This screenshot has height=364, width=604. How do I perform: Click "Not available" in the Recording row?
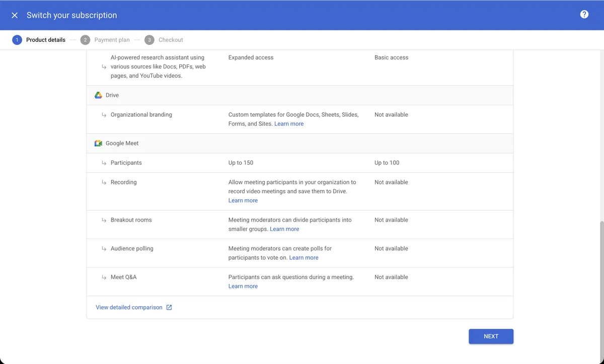[x=391, y=182]
